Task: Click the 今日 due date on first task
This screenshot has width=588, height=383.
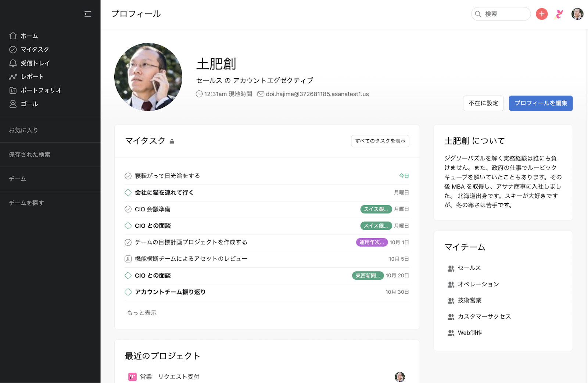Action: 404,176
